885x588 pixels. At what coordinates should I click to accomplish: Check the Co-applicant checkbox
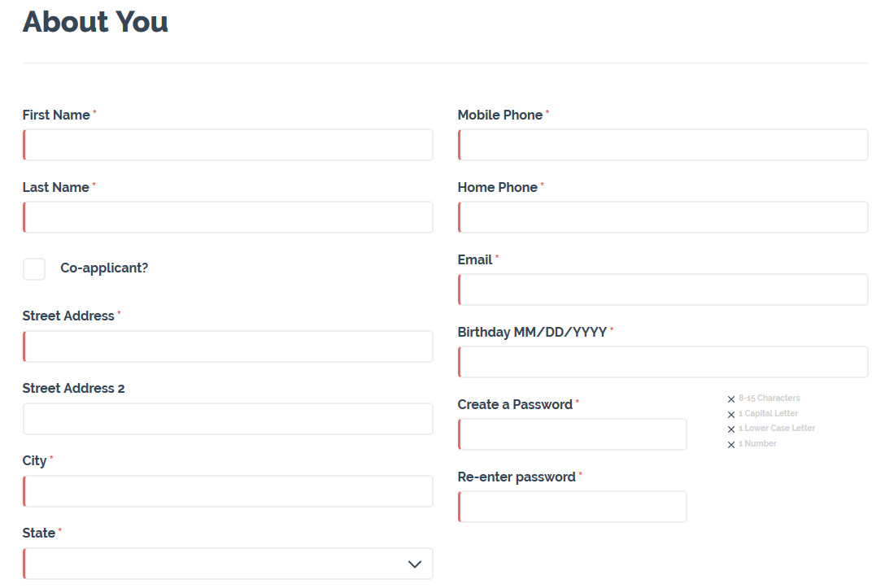[x=34, y=268]
